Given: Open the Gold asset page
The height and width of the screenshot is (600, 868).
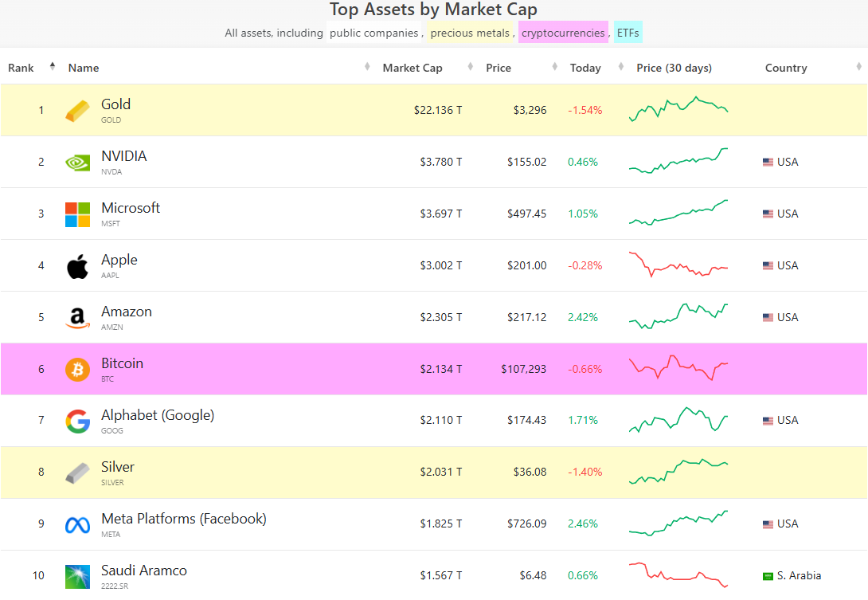Looking at the screenshot, I should [115, 104].
